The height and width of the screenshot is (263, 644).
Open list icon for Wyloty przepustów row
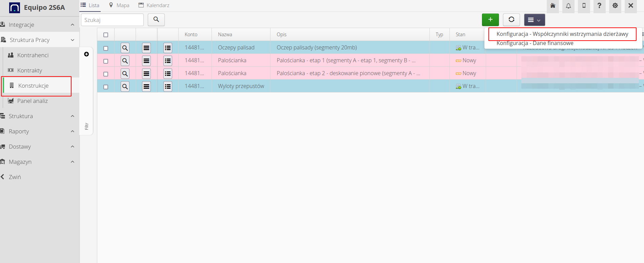click(x=168, y=87)
